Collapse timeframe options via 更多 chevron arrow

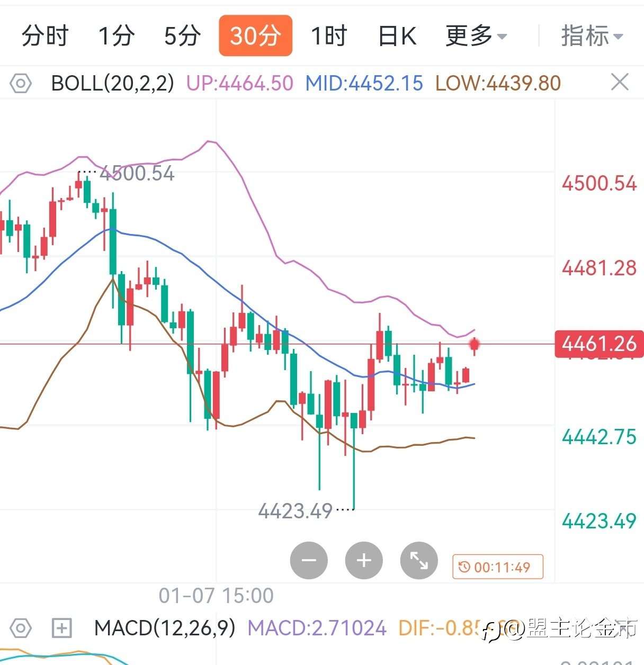click(x=503, y=37)
